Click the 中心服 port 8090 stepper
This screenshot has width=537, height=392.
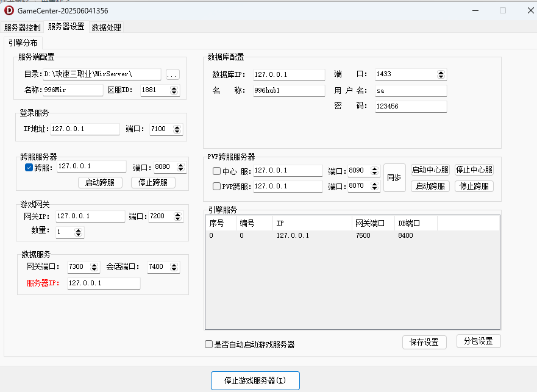pyautogui.click(x=375, y=171)
